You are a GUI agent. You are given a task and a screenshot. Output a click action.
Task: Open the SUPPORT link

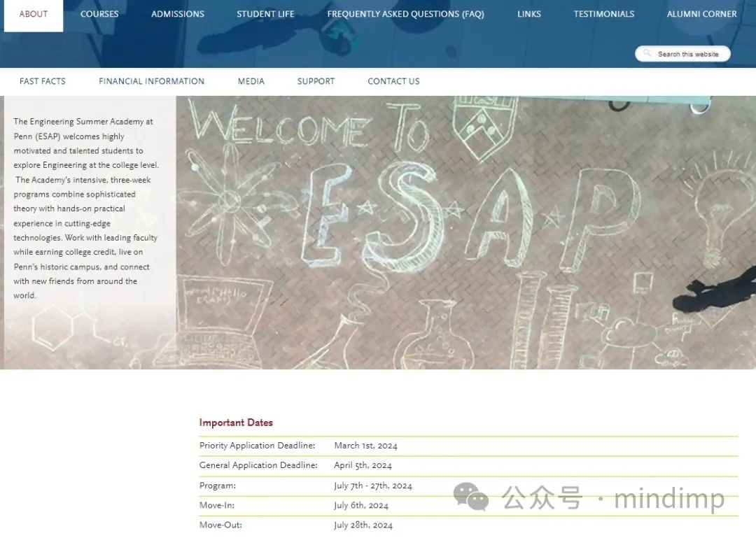(x=316, y=81)
